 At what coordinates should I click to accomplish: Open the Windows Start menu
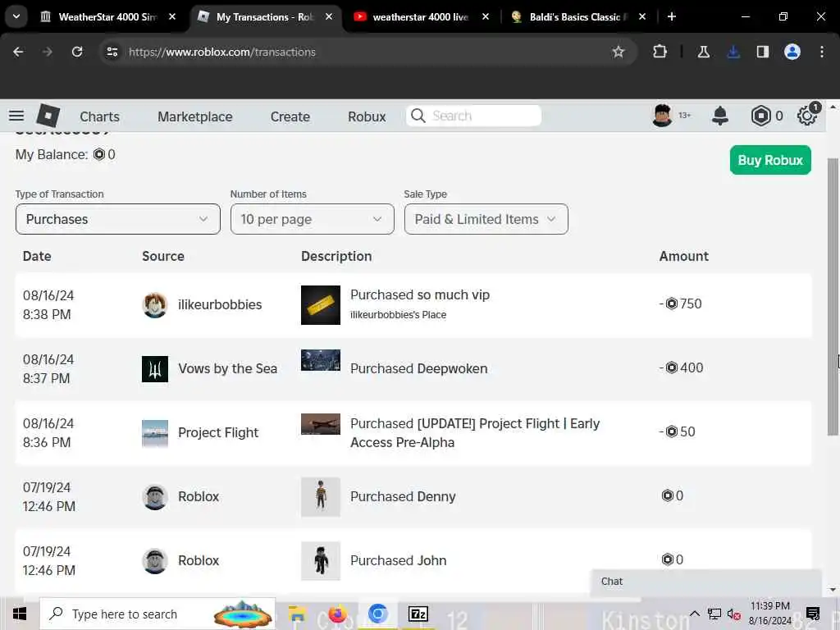(20, 614)
